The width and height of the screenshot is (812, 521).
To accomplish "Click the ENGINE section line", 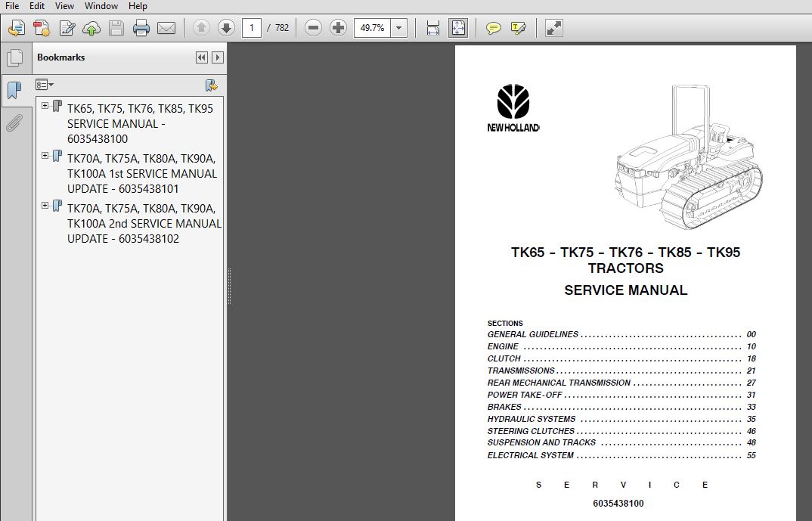I will tap(621, 346).
